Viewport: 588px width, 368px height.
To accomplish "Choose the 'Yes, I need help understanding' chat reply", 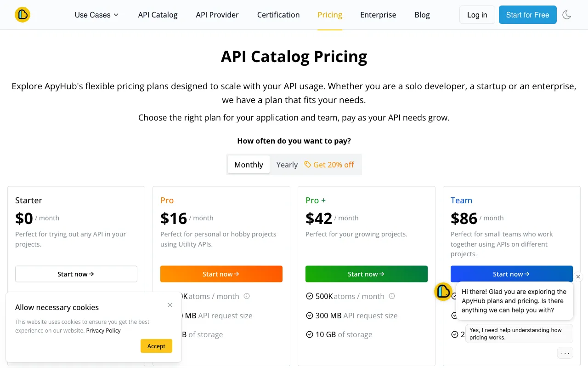I will click(x=519, y=333).
